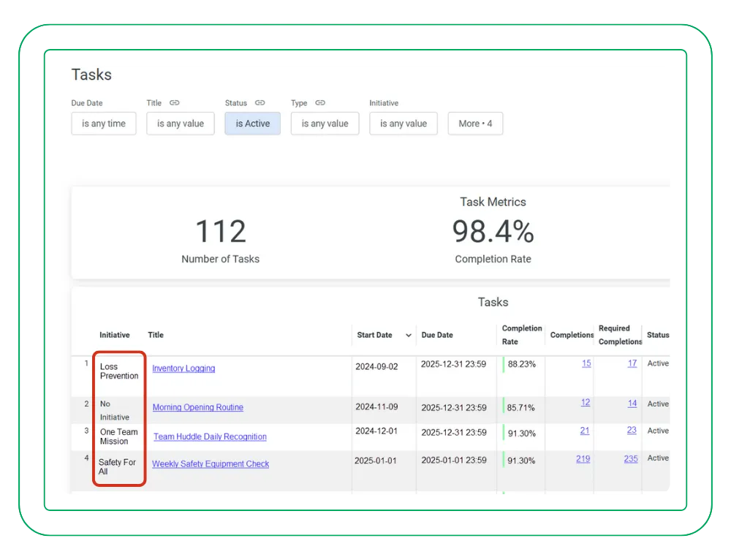Sort by the Due Date column header

click(x=437, y=335)
